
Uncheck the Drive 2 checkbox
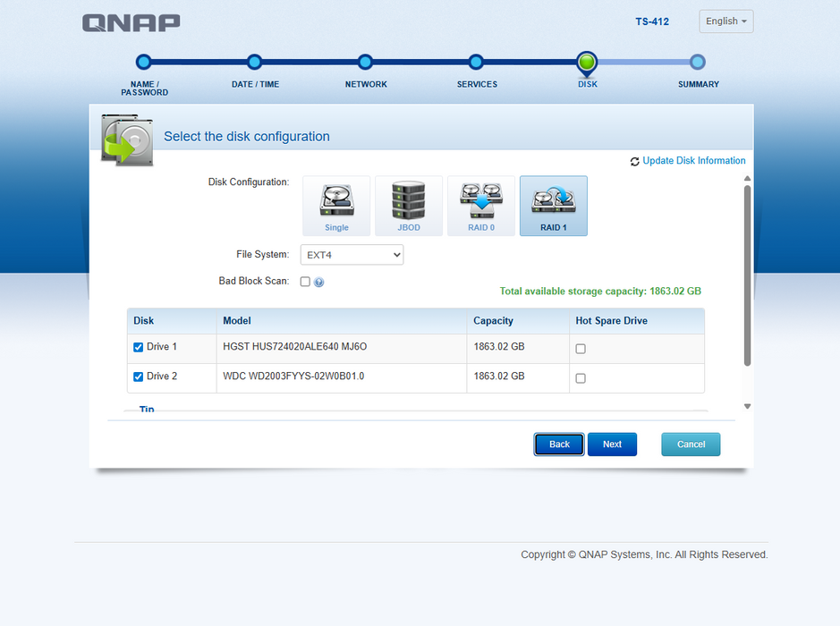pyautogui.click(x=139, y=376)
